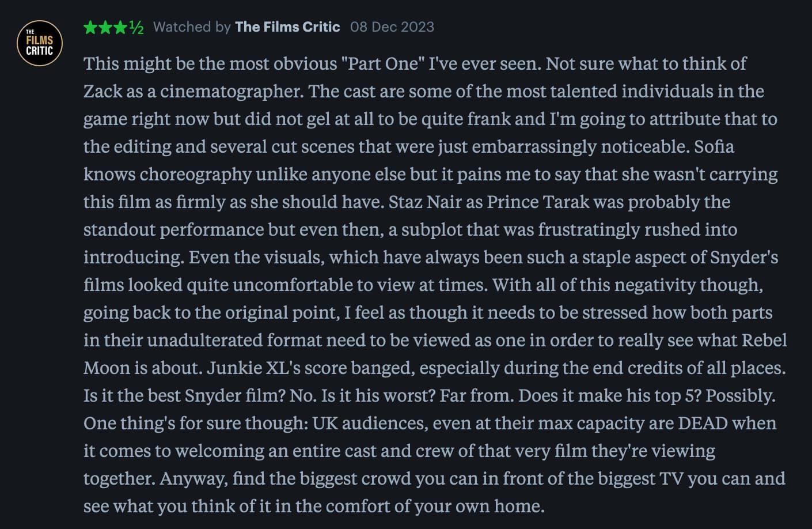
Task: Open The Films Critic profile link
Action: [x=287, y=27]
